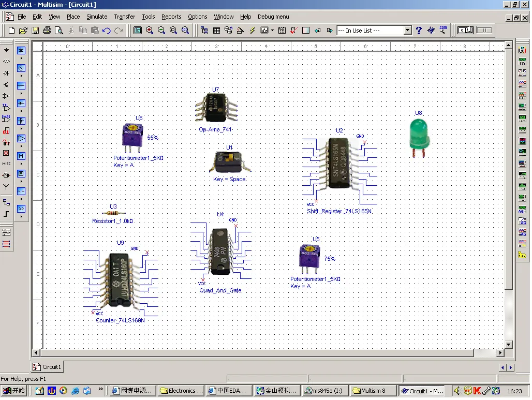The image size is (532, 400).
Task: Open the In Use List dropdown
Action: (x=408, y=31)
